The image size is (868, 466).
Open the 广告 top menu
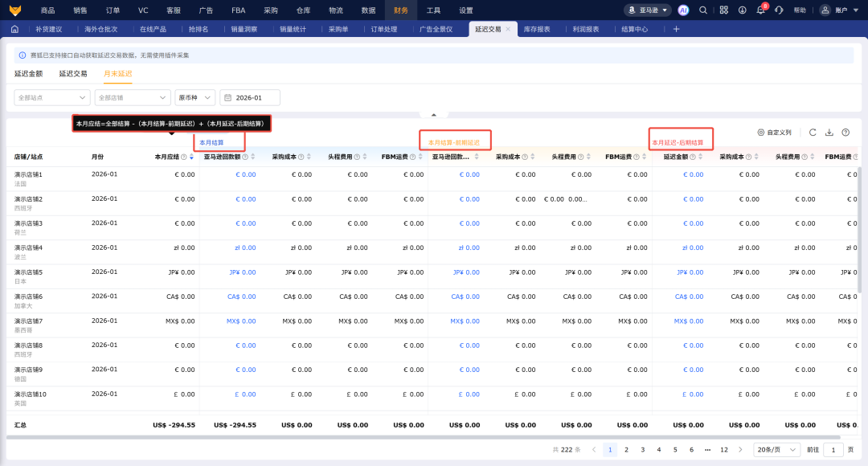click(x=206, y=10)
